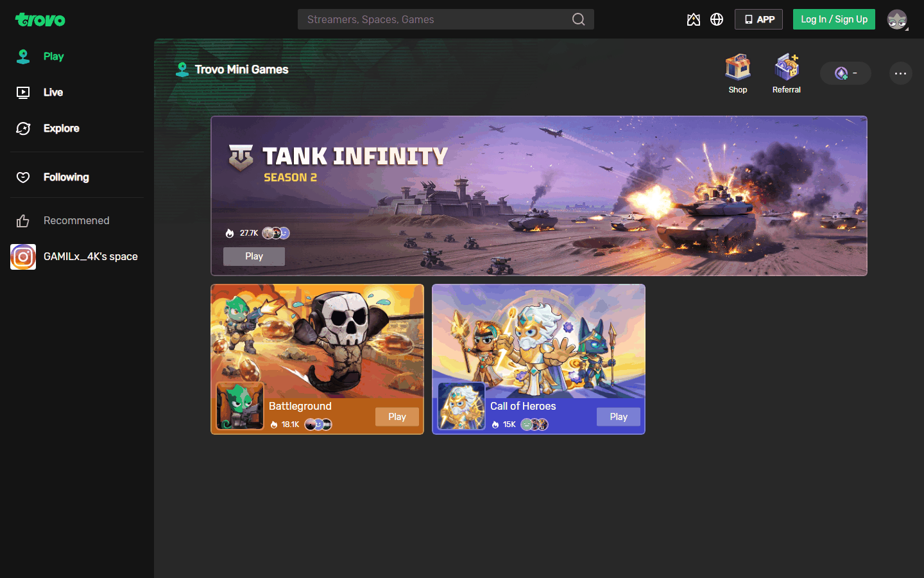924x578 pixels.
Task: Click the Call of Heroes title text
Action: click(523, 406)
